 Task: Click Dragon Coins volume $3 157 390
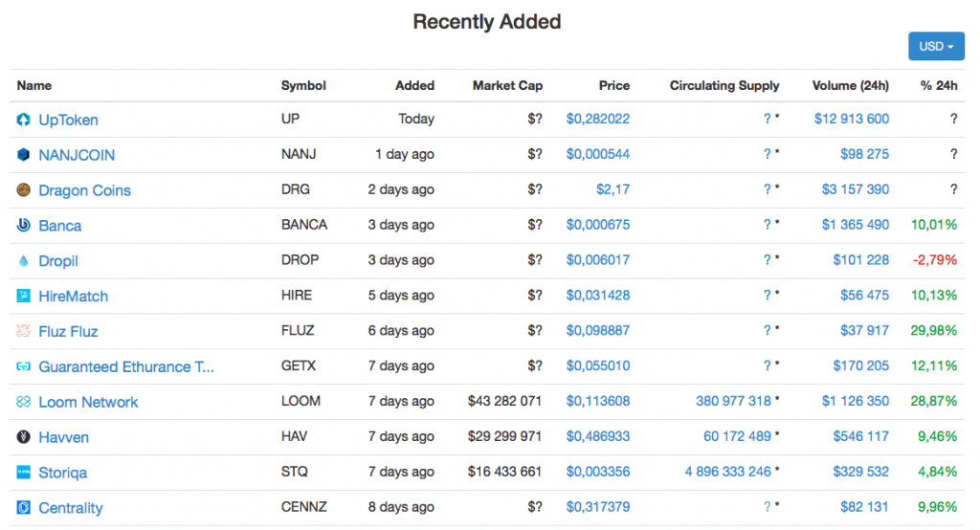click(855, 190)
